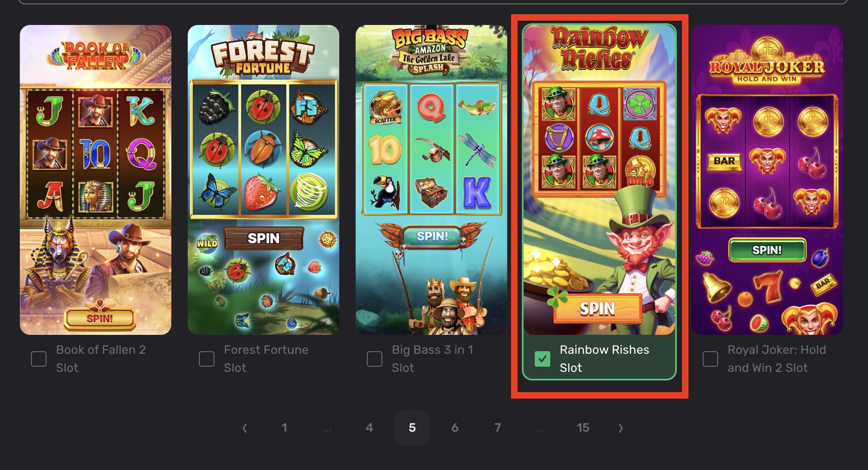868x470 pixels.
Task: Go to previous page using left chevron
Action: [x=245, y=428]
